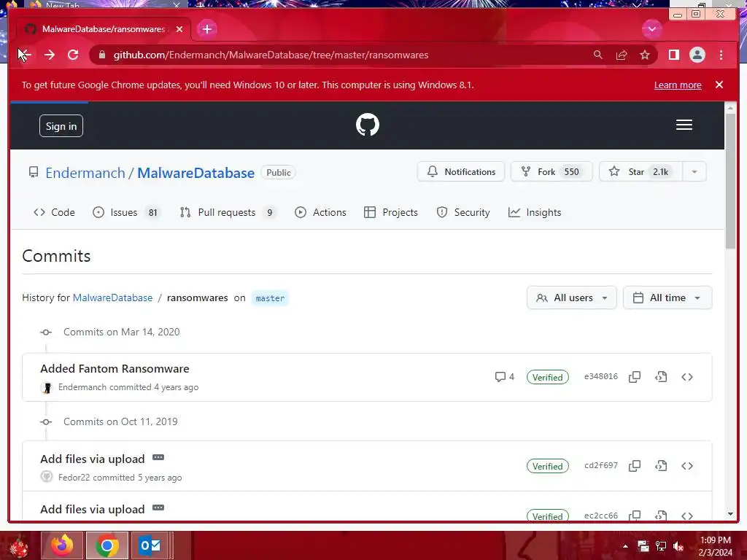Viewport: 747px width, 560px height.
Task: View comments on Fantom Ransomware commit
Action: pos(505,377)
